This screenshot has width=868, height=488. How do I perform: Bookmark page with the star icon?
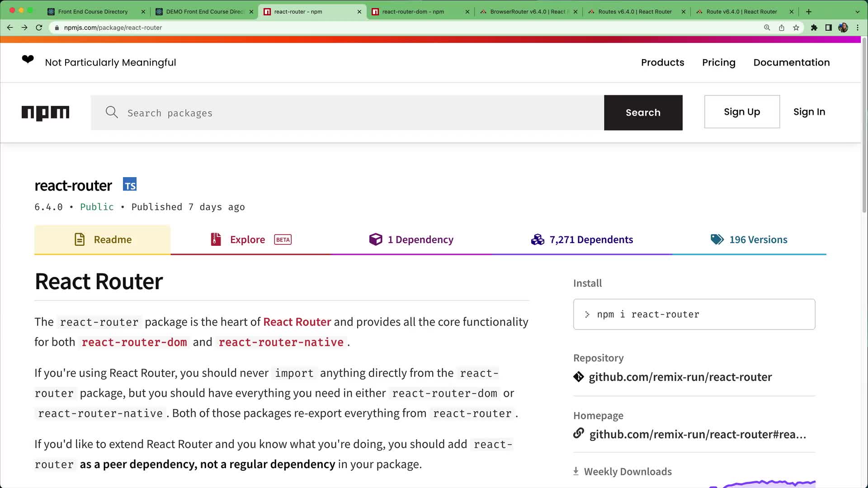796,28
